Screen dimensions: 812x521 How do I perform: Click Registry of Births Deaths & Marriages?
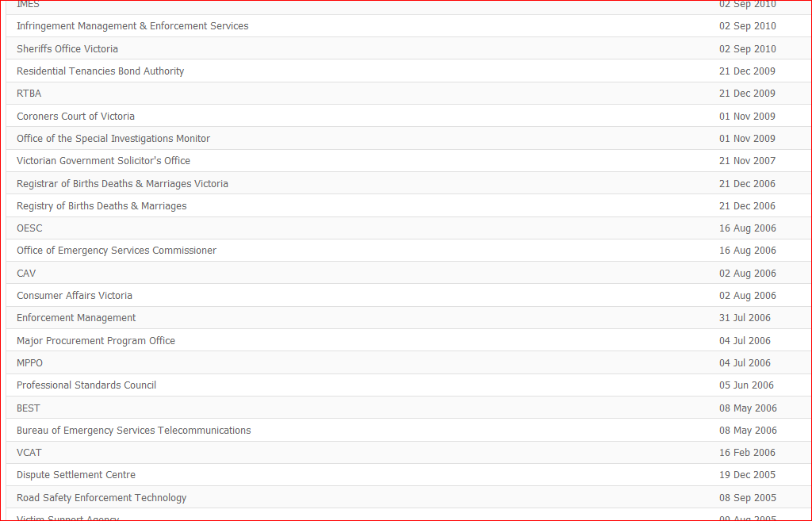pyautogui.click(x=101, y=206)
